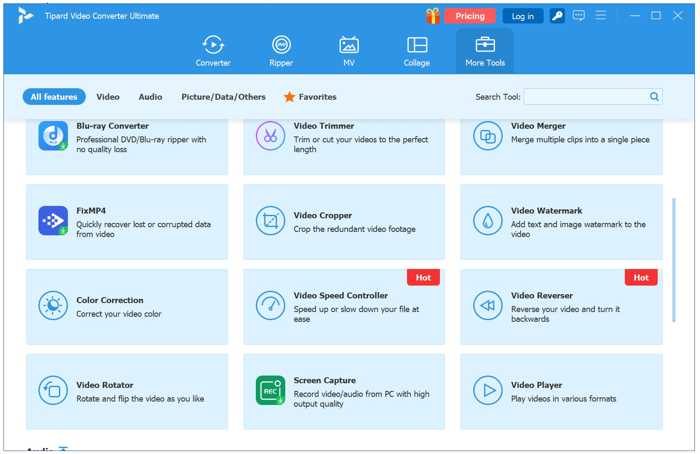Launch the Video Speed Controller
This screenshot has width=700, height=454.
coord(343,306)
